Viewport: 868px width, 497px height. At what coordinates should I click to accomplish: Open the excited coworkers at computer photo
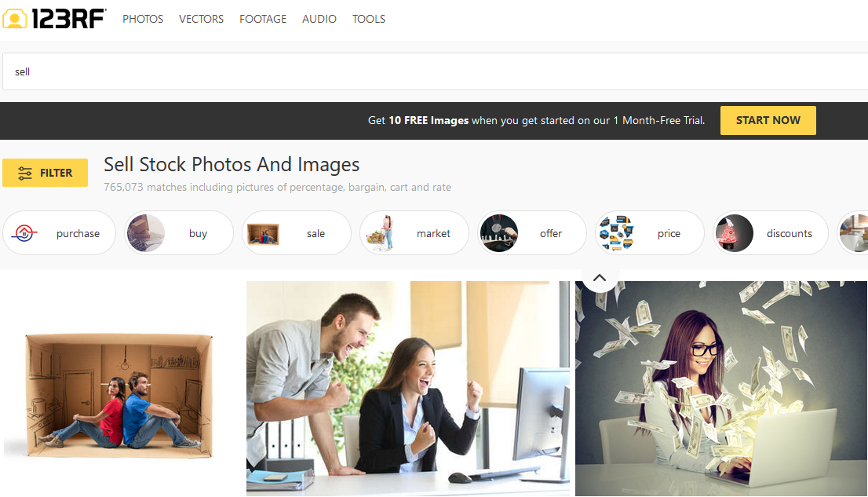tap(408, 389)
